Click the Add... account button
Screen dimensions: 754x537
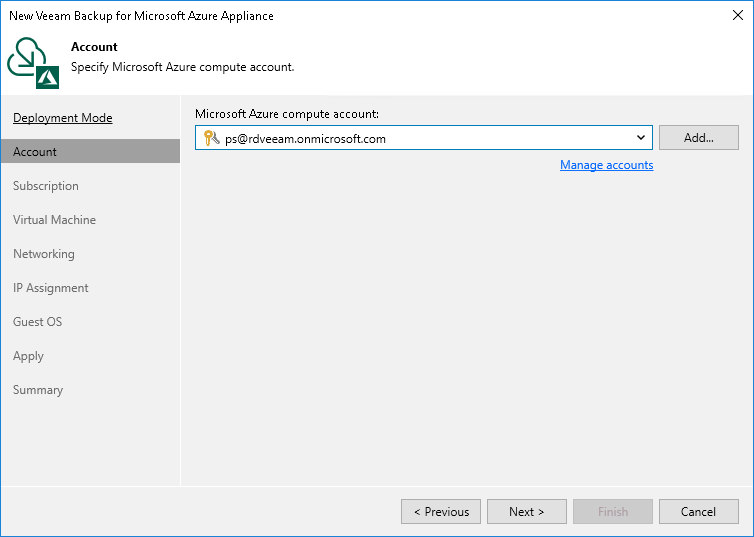698,138
